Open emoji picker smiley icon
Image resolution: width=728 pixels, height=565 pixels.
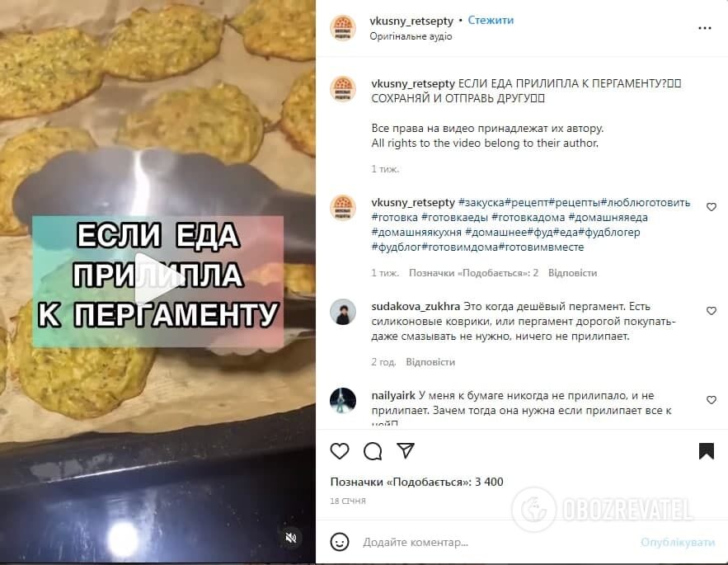(x=340, y=542)
